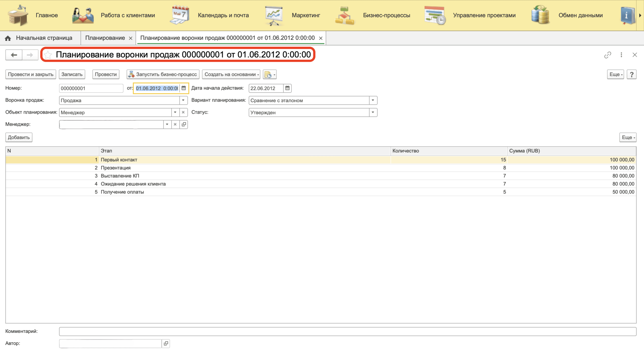Viewport: 644px width, 353px height.
Task: Click the back navigation arrow
Action: click(x=14, y=55)
